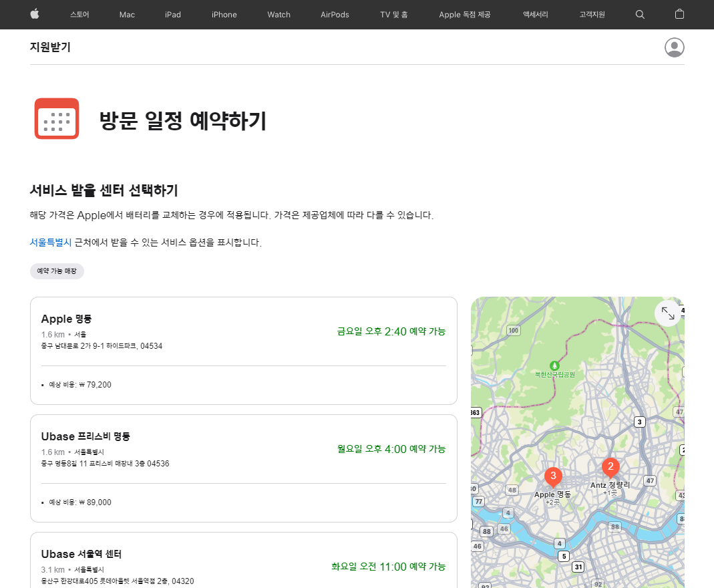Click 월요일 오후 4:00 예약 가능 slot
714x588 pixels.
(391, 448)
